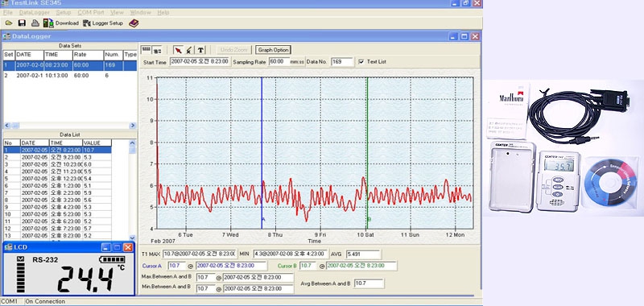
Task: Click the Graph Option button
Action: point(273,50)
